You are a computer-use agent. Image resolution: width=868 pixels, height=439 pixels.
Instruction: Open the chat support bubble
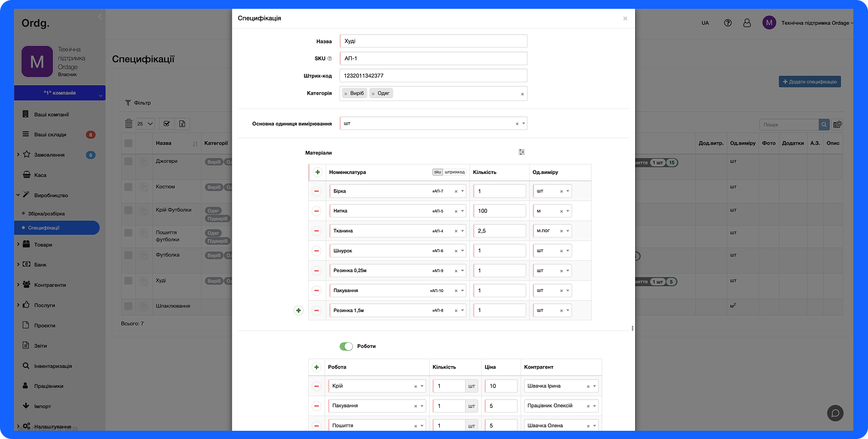tap(835, 413)
